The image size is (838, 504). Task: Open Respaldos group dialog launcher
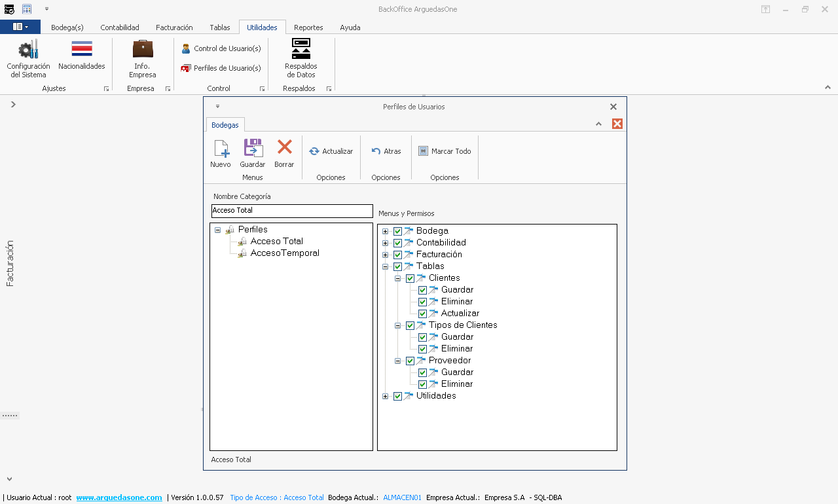coord(329,89)
